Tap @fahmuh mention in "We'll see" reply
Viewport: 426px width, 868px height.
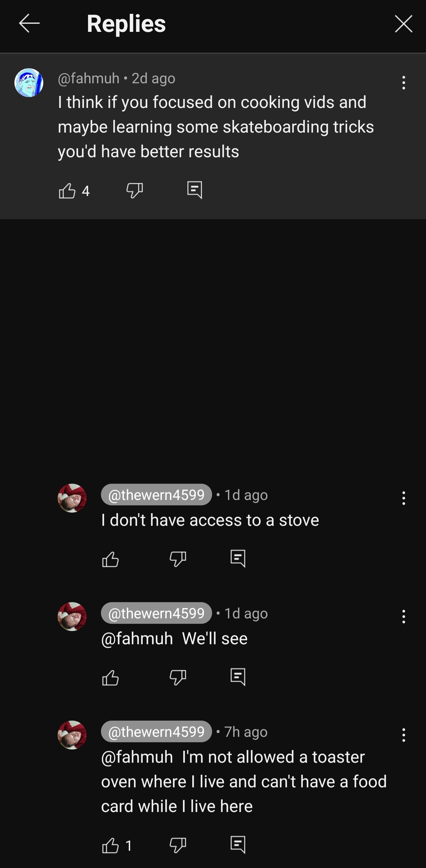coord(137,639)
